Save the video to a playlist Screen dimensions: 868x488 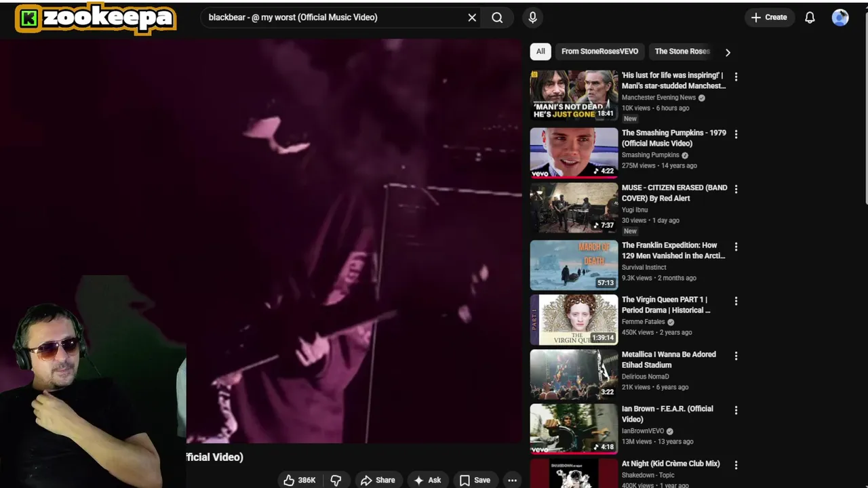point(475,480)
